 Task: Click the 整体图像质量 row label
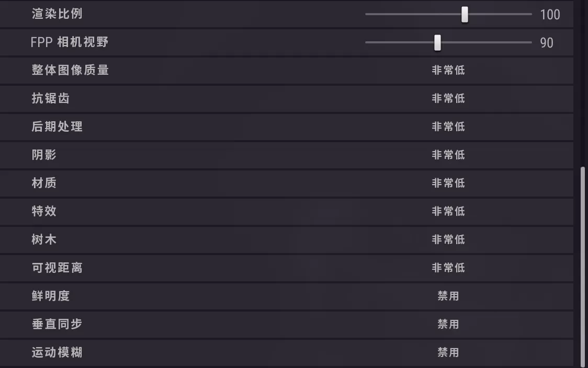[x=70, y=70]
